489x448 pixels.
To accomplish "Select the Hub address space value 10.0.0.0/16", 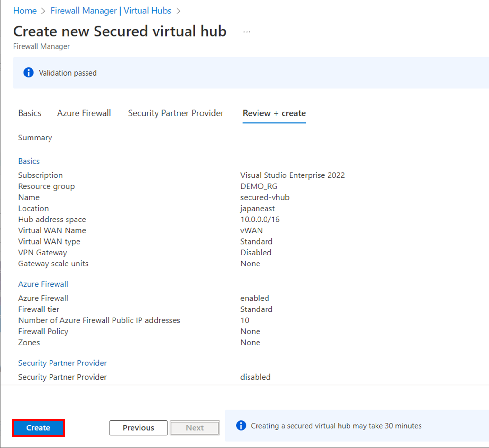I will (260, 219).
